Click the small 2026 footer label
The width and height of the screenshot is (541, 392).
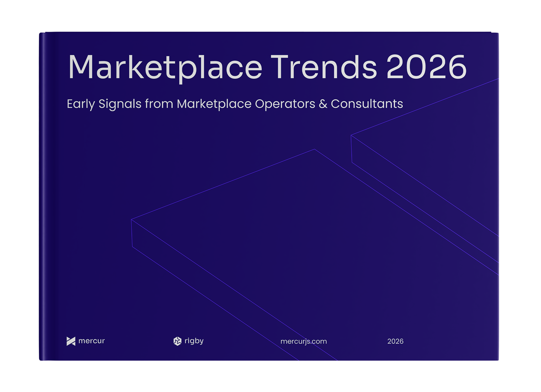click(x=395, y=341)
